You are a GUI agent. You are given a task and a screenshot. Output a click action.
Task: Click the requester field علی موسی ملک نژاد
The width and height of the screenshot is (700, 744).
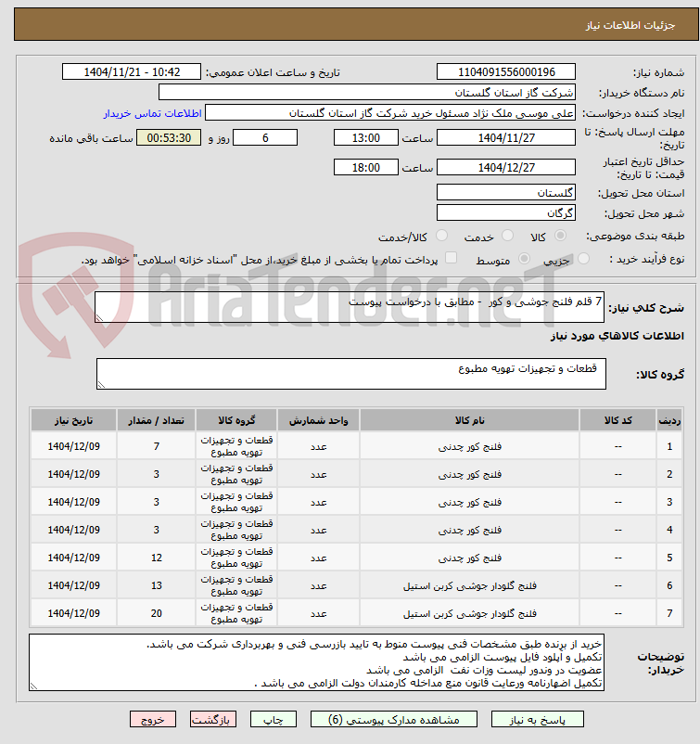pyautogui.click(x=390, y=113)
